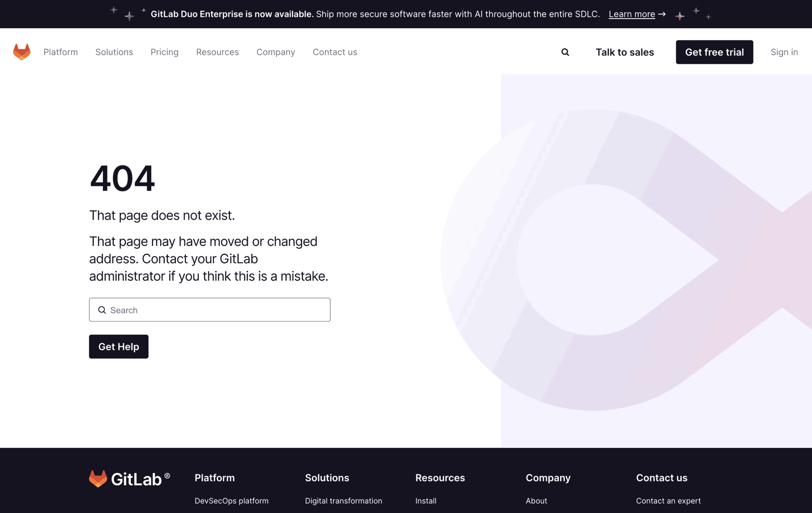Open the DevSecOps platform footer link

click(x=231, y=501)
